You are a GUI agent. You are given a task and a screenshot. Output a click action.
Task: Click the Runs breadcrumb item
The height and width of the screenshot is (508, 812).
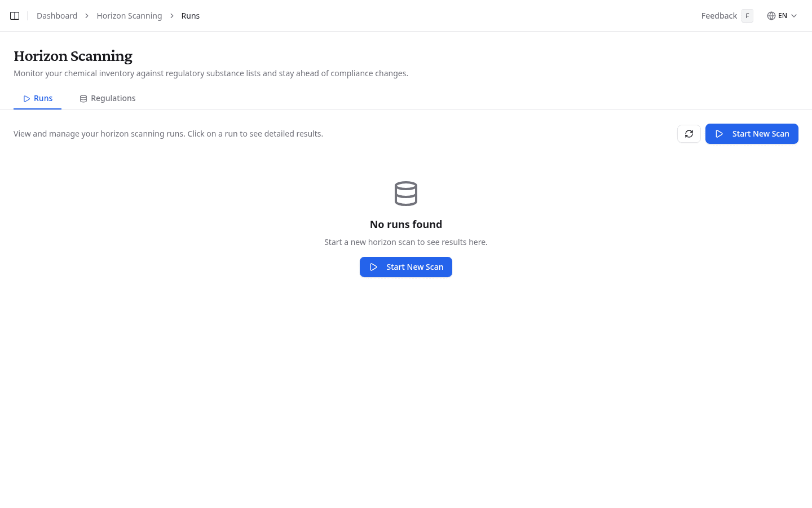pyautogui.click(x=190, y=16)
